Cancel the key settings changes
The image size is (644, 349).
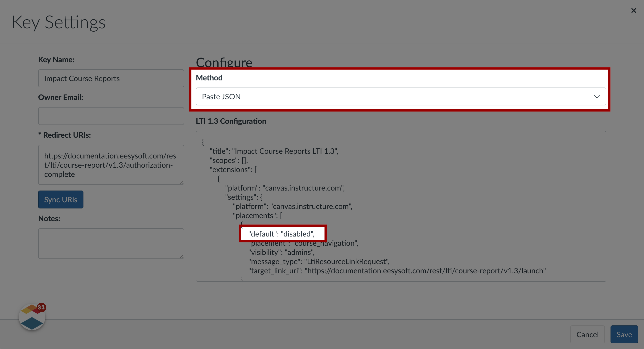[587, 334]
